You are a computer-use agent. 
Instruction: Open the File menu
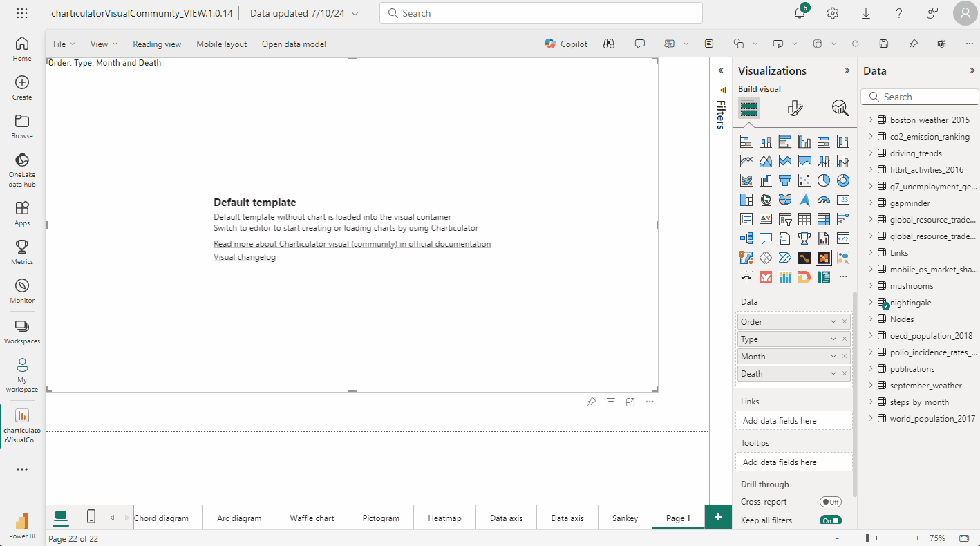coord(64,44)
